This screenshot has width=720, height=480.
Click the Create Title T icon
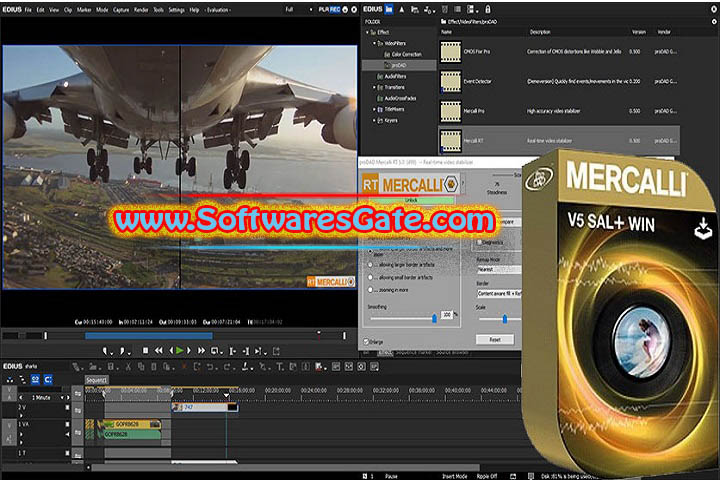[x=280, y=367]
